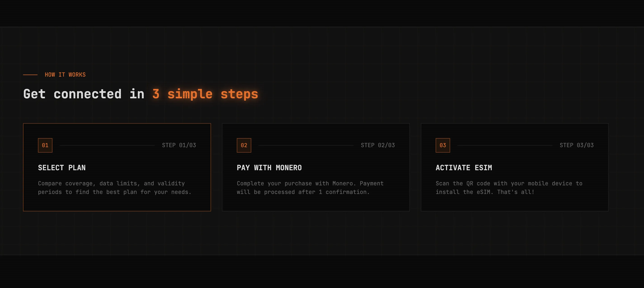Click the "Scan the QR code" description
The height and width of the screenshot is (288, 644).
pos(509,188)
